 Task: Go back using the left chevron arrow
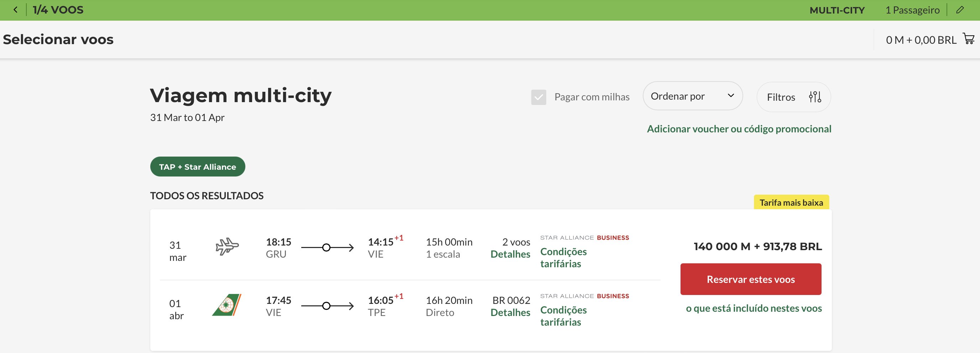pos(16,10)
